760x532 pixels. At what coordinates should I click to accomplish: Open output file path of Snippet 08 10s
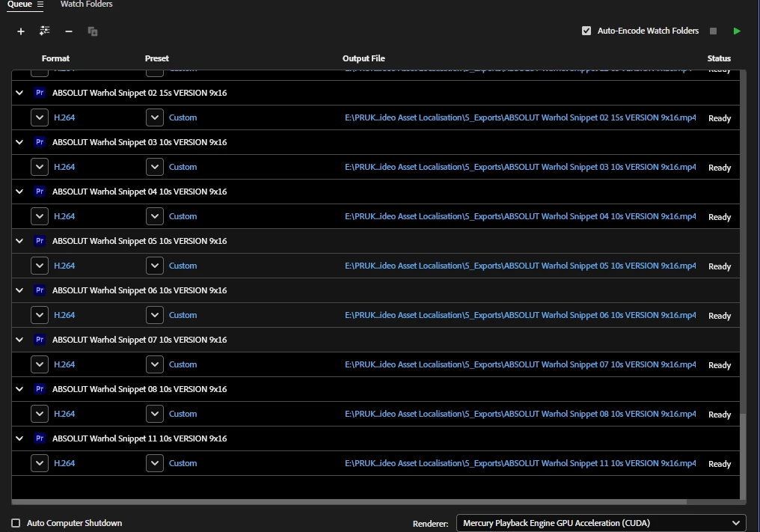[520, 414]
